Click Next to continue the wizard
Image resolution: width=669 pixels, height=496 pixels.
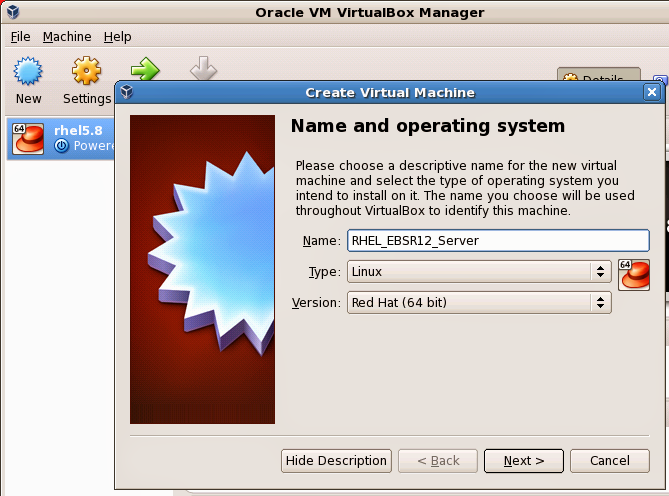pos(524,461)
